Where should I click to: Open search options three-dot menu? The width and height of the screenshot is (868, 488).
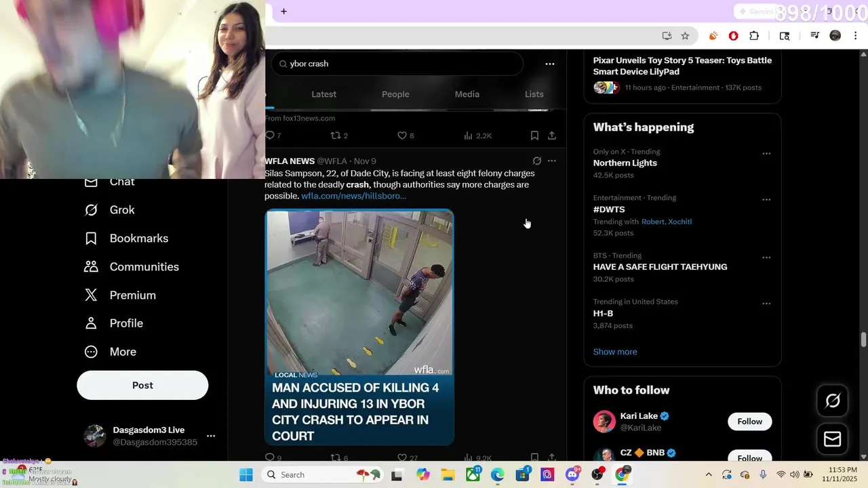point(550,64)
